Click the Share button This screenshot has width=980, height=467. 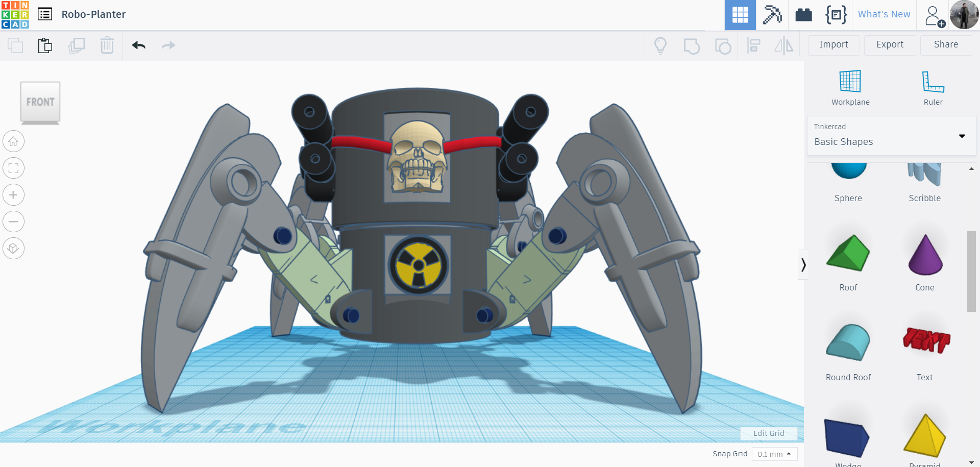click(x=946, y=45)
